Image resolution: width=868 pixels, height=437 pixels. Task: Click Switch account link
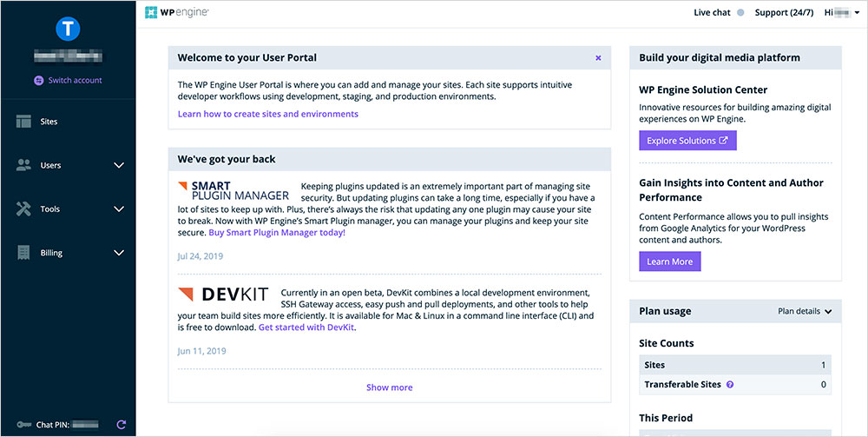(68, 80)
